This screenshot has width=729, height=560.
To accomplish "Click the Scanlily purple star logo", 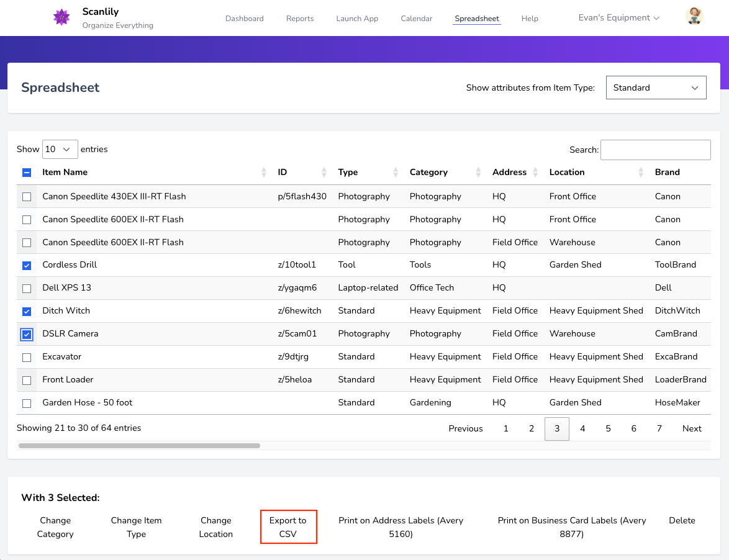I will point(61,17).
